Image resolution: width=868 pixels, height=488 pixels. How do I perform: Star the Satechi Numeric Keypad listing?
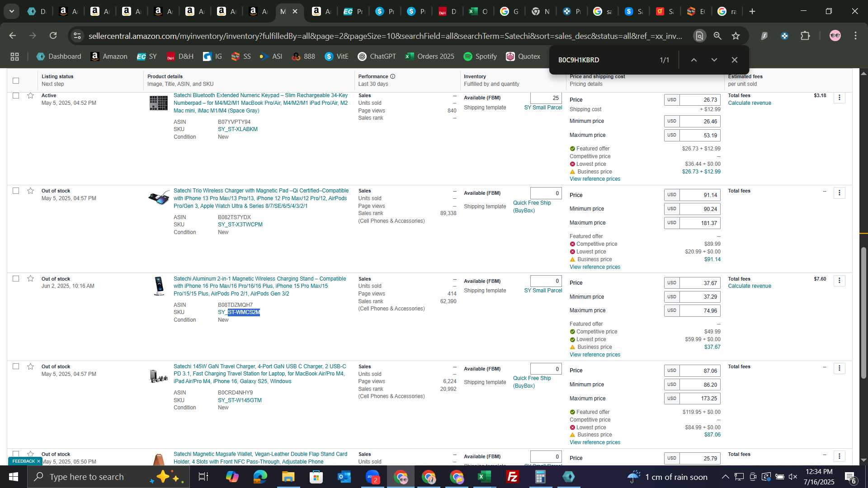tap(30, 95)
